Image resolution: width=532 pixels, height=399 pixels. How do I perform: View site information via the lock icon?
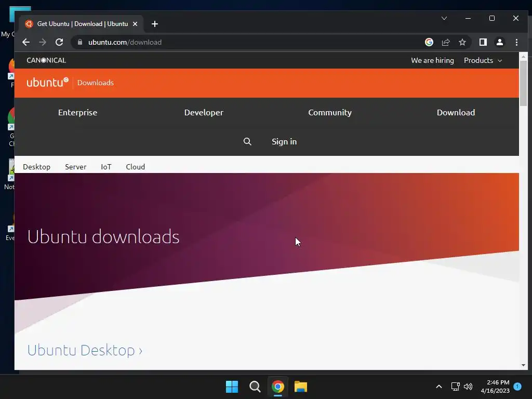(80, 42)
